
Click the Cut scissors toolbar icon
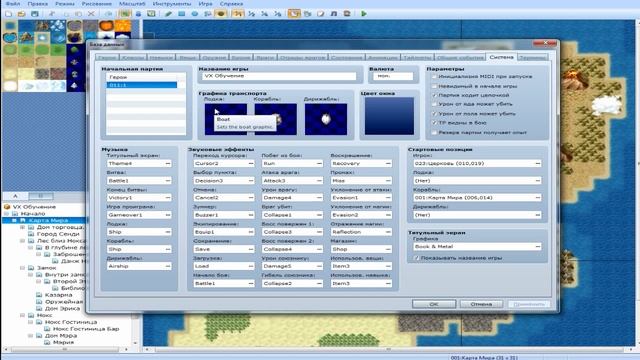[x=52, y=14]
